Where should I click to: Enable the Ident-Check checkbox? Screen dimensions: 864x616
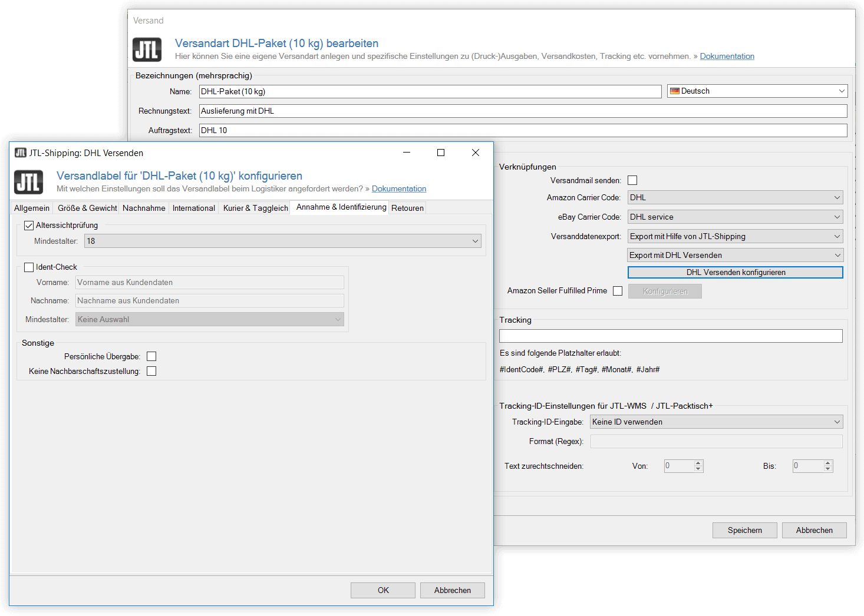point(29,267)
